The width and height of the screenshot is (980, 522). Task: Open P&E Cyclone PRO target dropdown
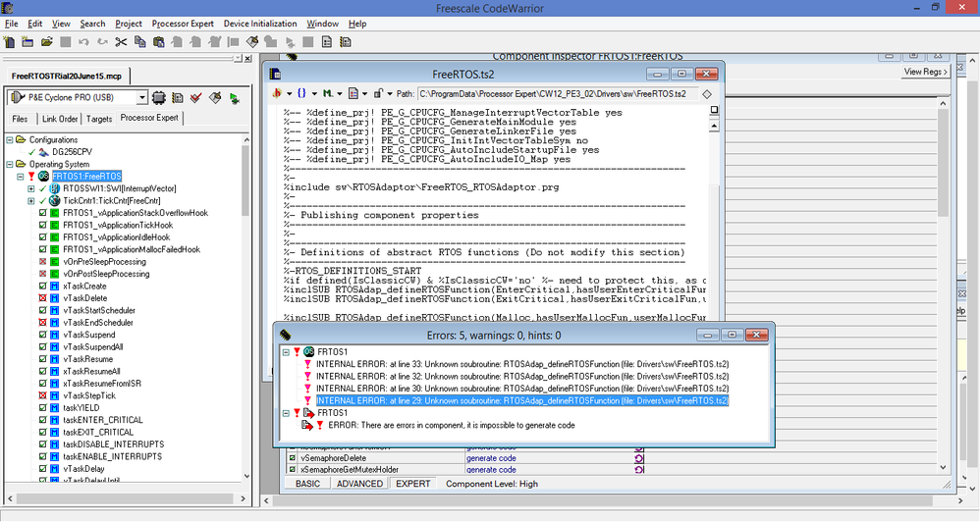point(141,97)
